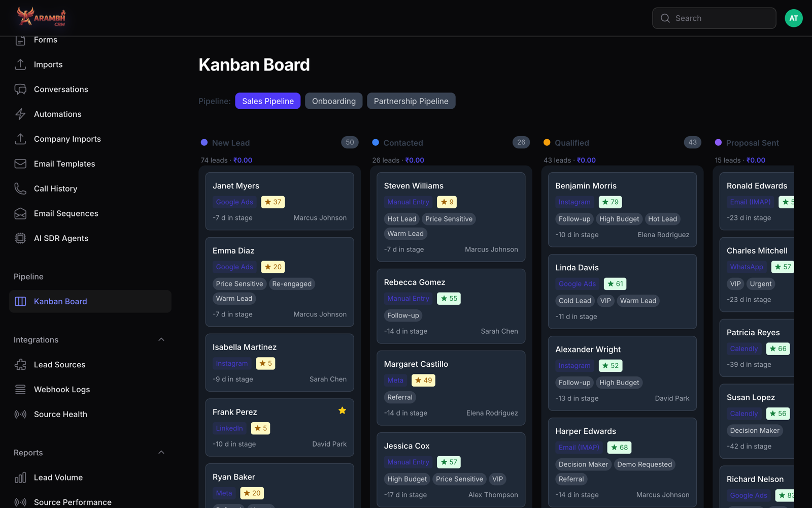This screenshot has width=812, height=508.
Task: Click the score 68 badge on Harper Edwards
Action: (619, 448)
